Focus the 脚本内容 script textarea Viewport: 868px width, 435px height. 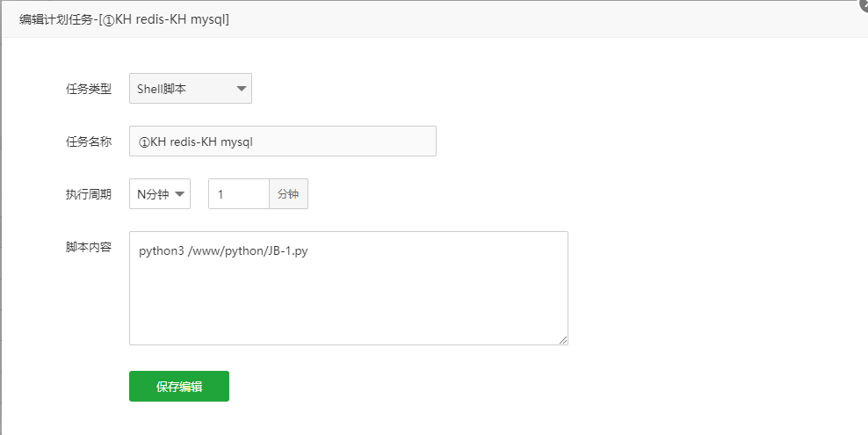pos(349,288)
